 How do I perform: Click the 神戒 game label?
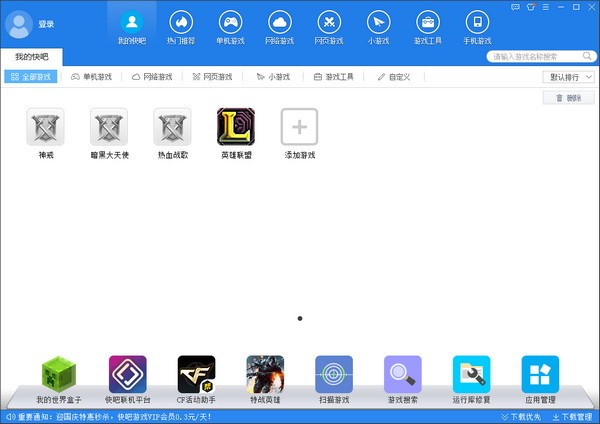pos(46,155)
